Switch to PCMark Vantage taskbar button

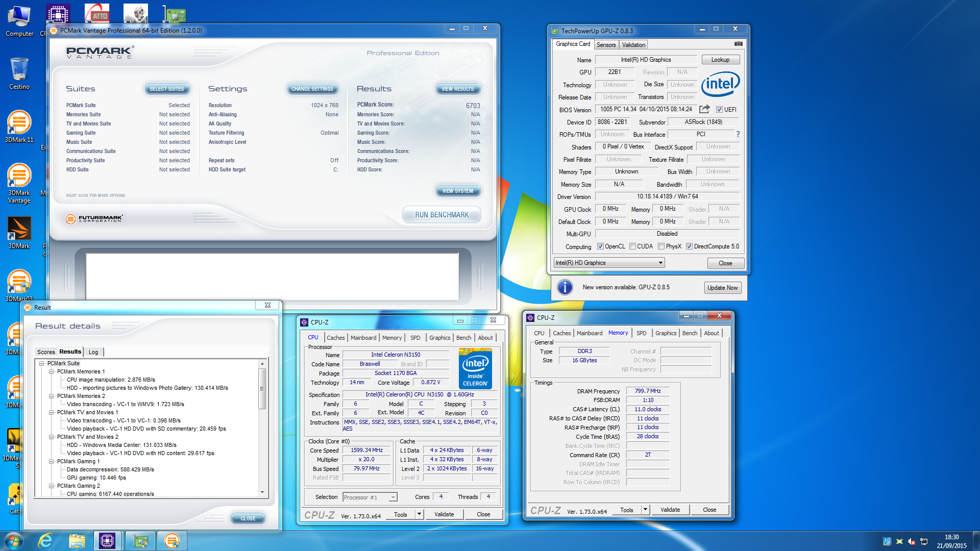172,541
